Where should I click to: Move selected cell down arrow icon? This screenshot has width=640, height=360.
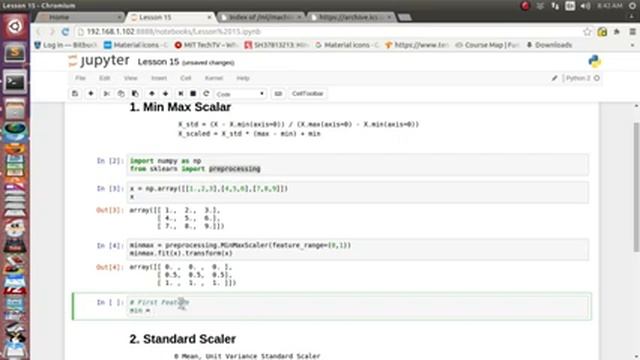tap(165, 93)
